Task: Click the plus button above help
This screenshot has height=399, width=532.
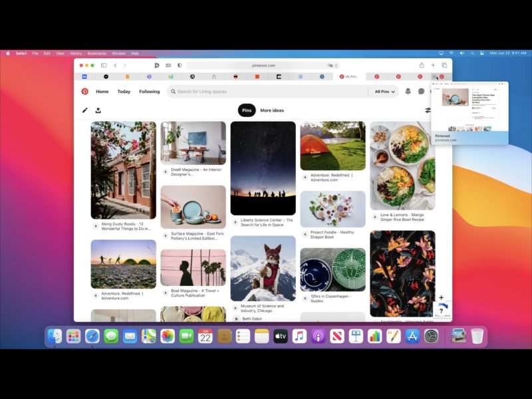Action: pos(441,297)
